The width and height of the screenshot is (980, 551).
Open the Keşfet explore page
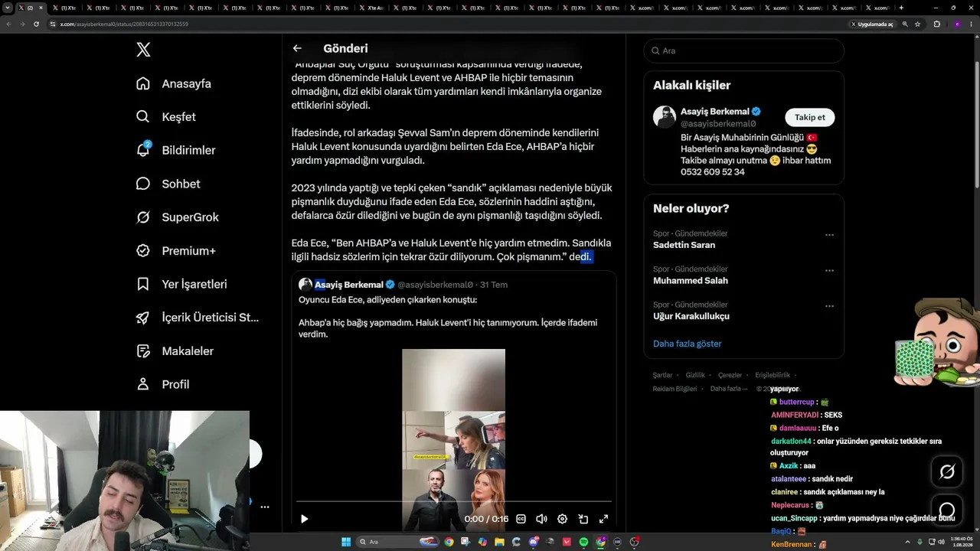166,117
